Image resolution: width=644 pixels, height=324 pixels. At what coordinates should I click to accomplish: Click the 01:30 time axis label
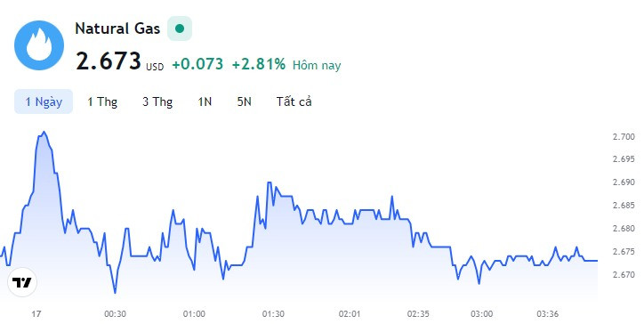[x=273, y=314]
